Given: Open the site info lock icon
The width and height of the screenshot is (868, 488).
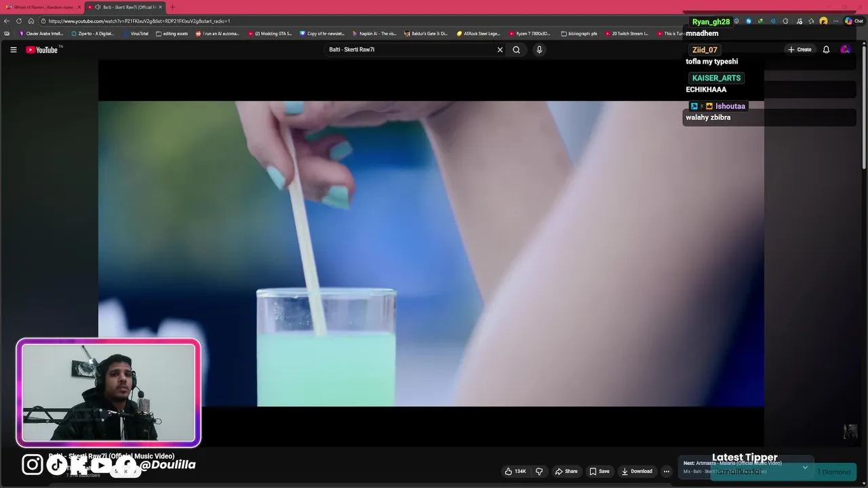Looking at the screenshot, I should click(x=43, y=21).
